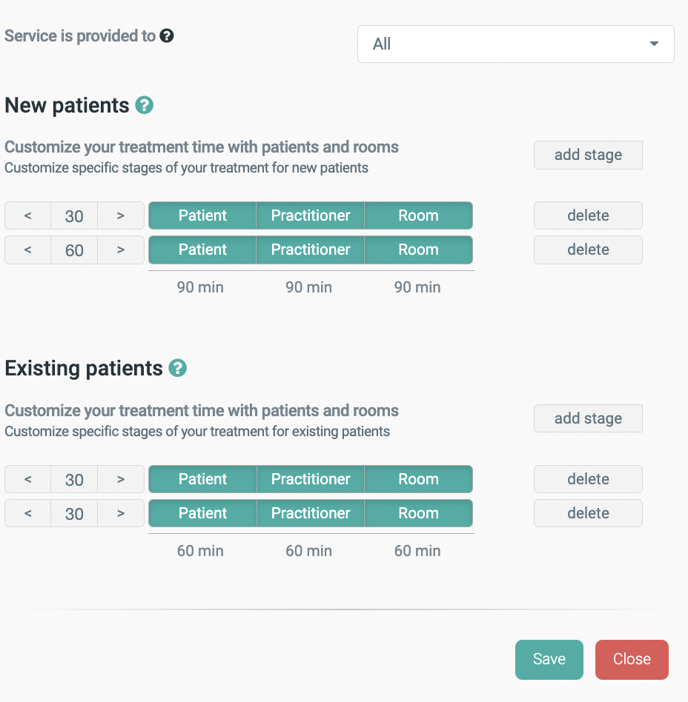Image resolution: width=688 pixels, height=702 pixels.
Task: Save the treatment settings
Action: (549, 659)
